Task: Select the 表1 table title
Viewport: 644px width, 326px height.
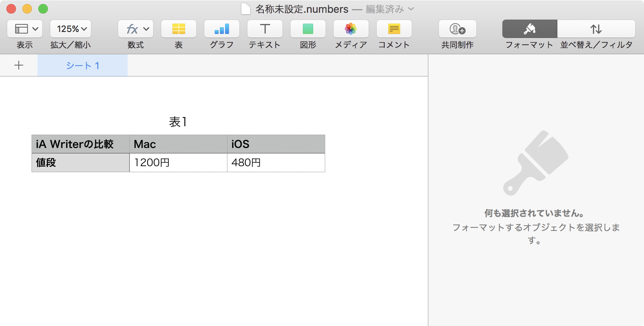Action: point(178,122)
